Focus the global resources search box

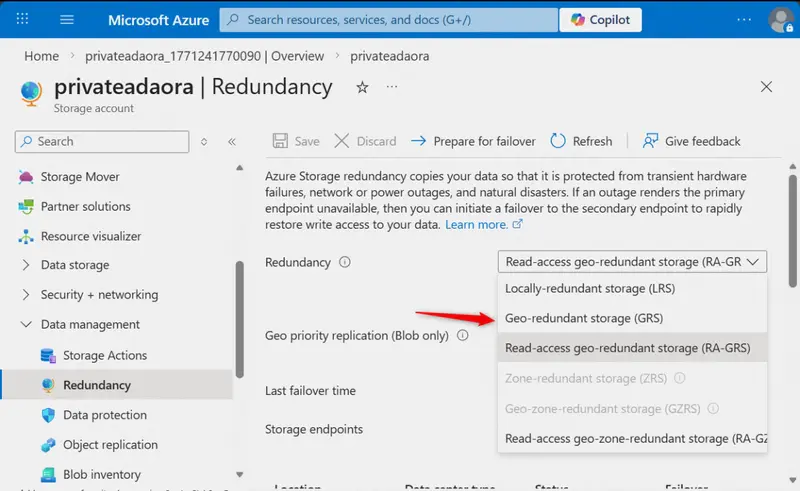tap(389, 19)
